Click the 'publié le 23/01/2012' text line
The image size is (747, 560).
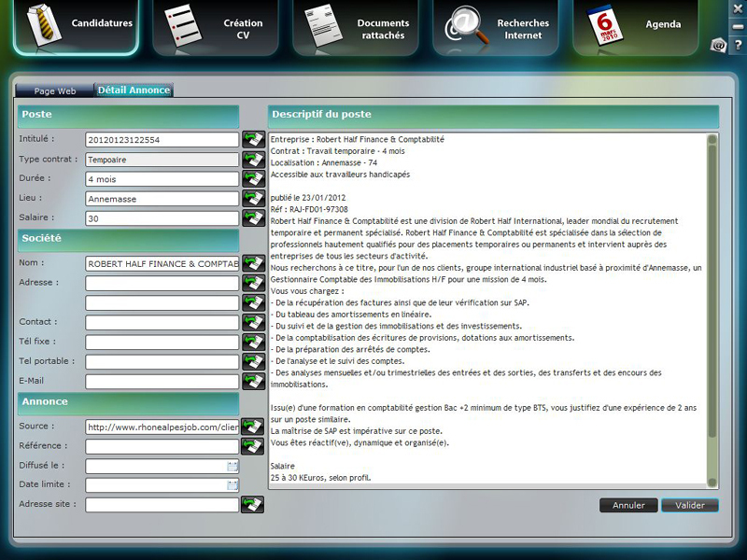[308, 198]
